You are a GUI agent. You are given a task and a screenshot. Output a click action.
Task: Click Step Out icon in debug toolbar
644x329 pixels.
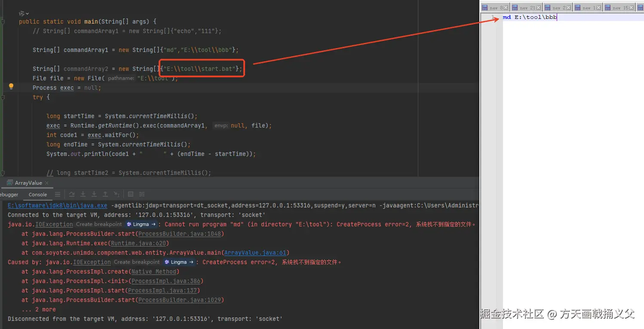click(x=105, y=194)
